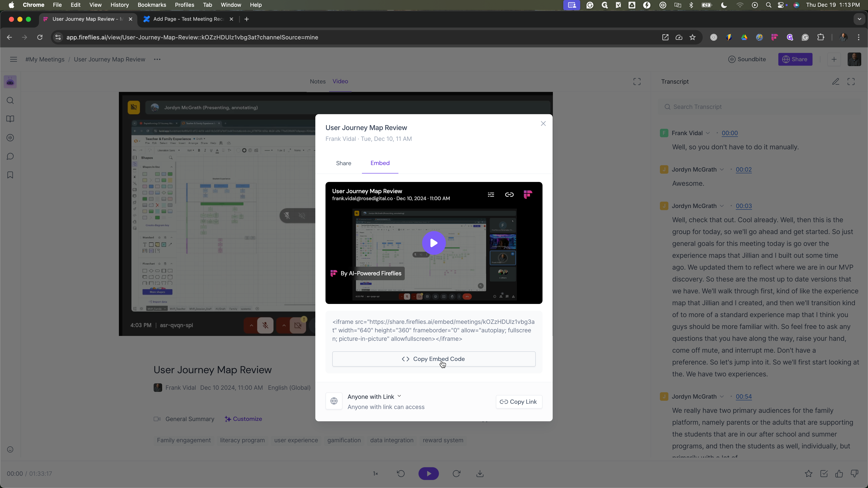Click the Wi-Fi icon in menu bar

point(740,5)
